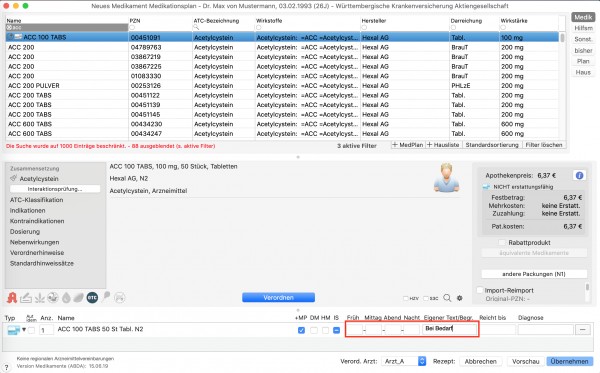Click the gray leaf icon

pyautogui.click(x=79, y=298)
